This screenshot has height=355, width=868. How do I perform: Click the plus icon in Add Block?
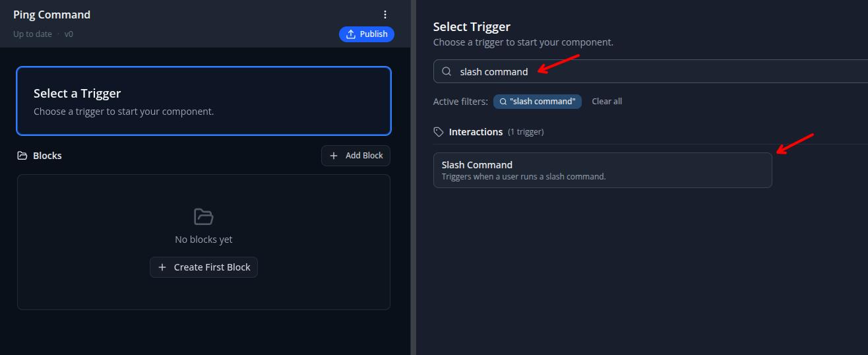tap(334, 156)
